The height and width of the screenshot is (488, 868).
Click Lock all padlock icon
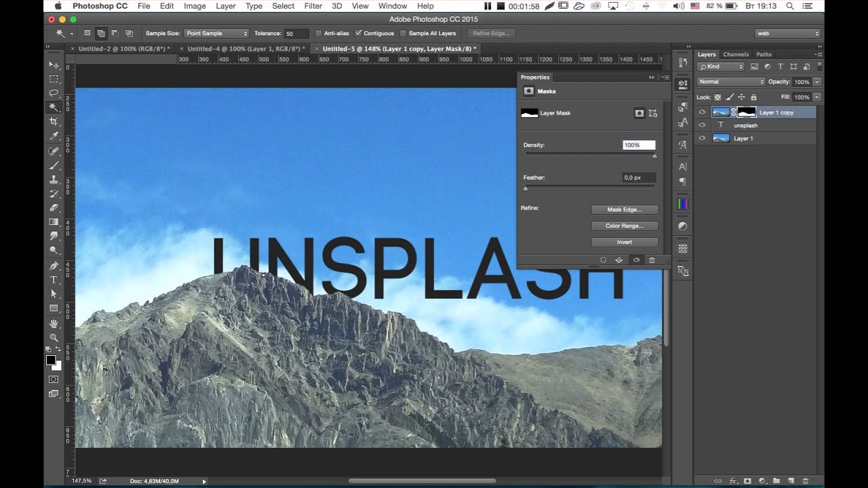[753, 97]
